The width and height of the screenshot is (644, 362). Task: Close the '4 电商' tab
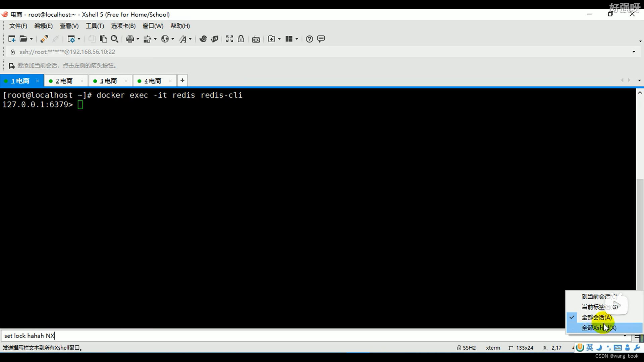coord(170,81)
